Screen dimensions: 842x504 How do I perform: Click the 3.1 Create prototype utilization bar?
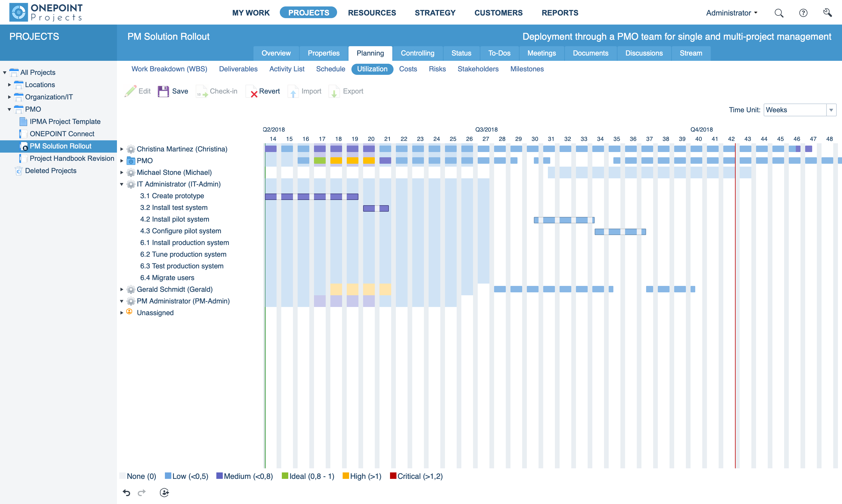point(311,197)
